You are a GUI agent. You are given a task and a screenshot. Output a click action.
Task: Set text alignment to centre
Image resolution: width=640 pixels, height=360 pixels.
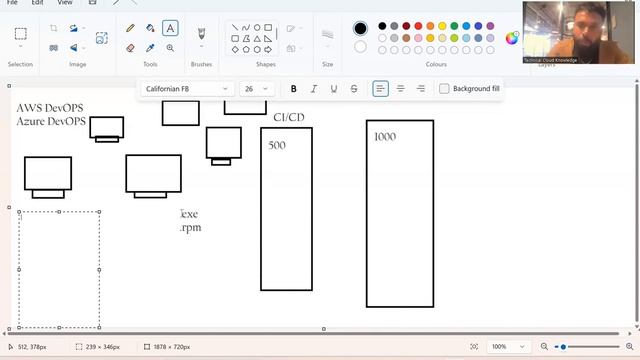coord(400,89)
